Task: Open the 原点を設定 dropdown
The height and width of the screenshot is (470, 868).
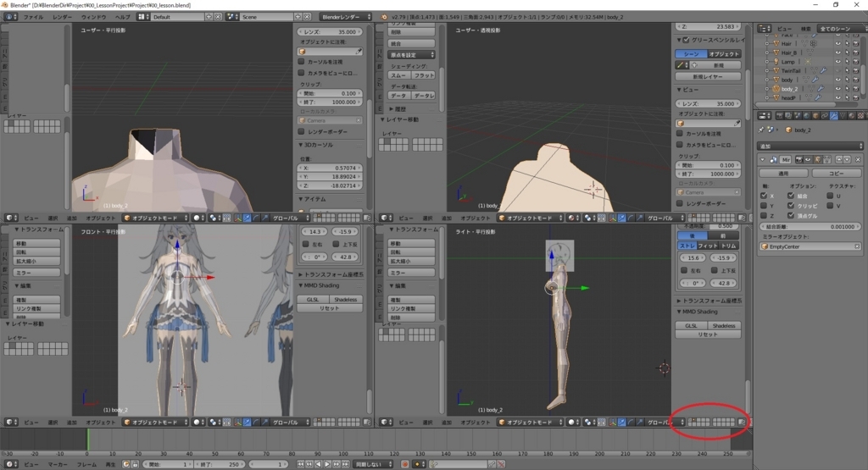Action: [x=411, y=55]
